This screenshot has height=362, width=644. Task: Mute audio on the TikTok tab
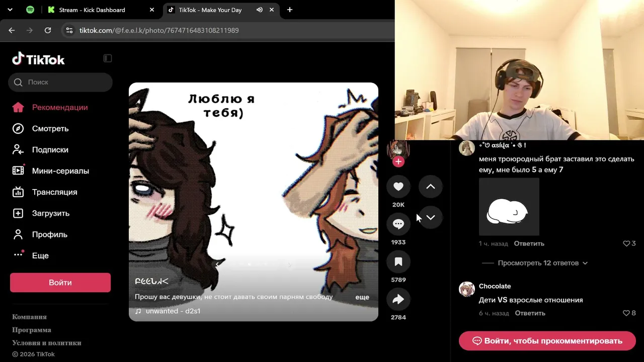coord(260,10)
